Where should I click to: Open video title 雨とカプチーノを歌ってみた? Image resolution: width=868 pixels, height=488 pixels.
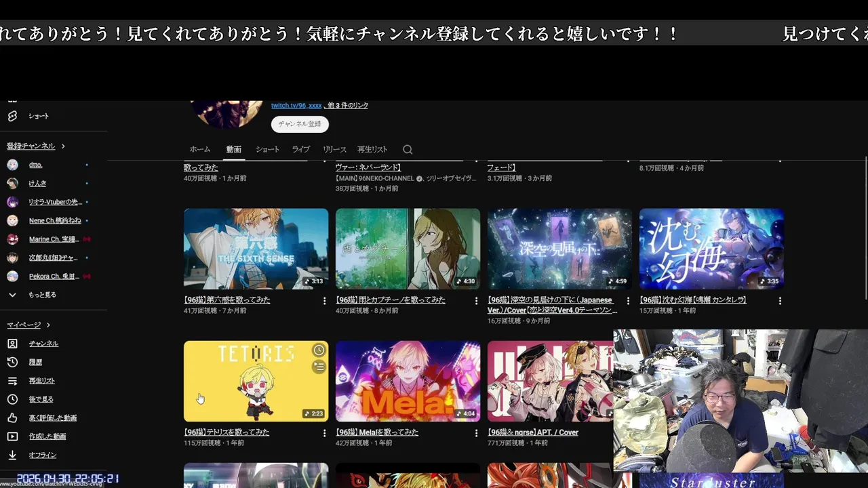(391, 300)
